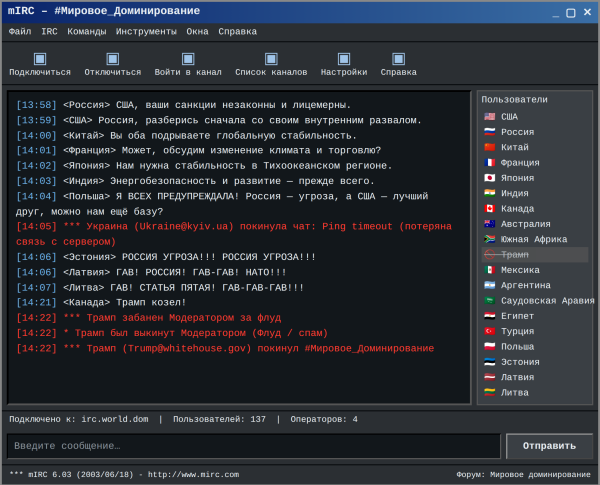The image size is (600, 485).
Task: Click the Войти в канал toolbar icon
Action: point(188,59)
